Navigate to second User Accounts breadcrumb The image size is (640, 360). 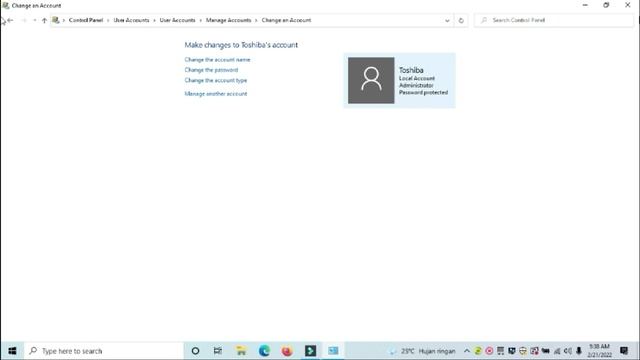(x=177, y=20)
